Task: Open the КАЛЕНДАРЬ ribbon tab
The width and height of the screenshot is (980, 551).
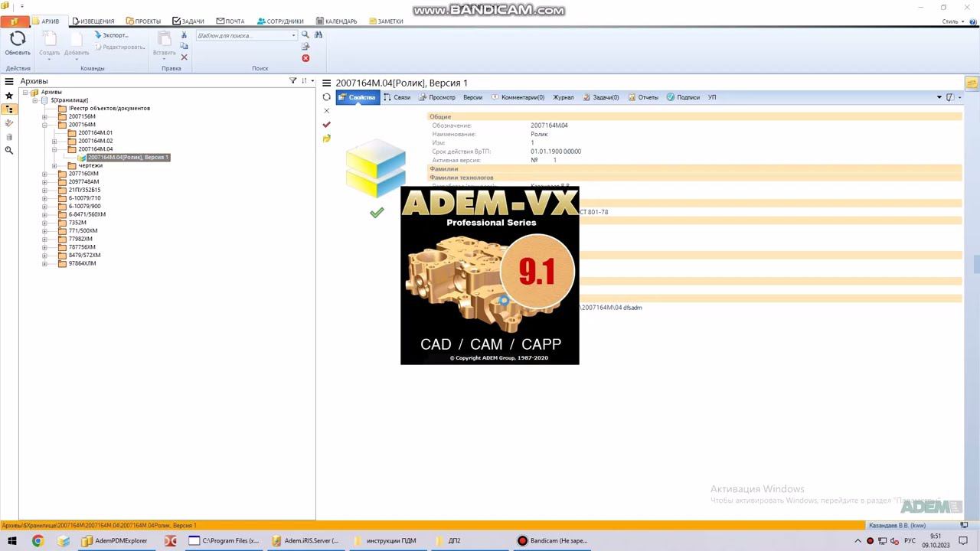Action: [337, 21]
